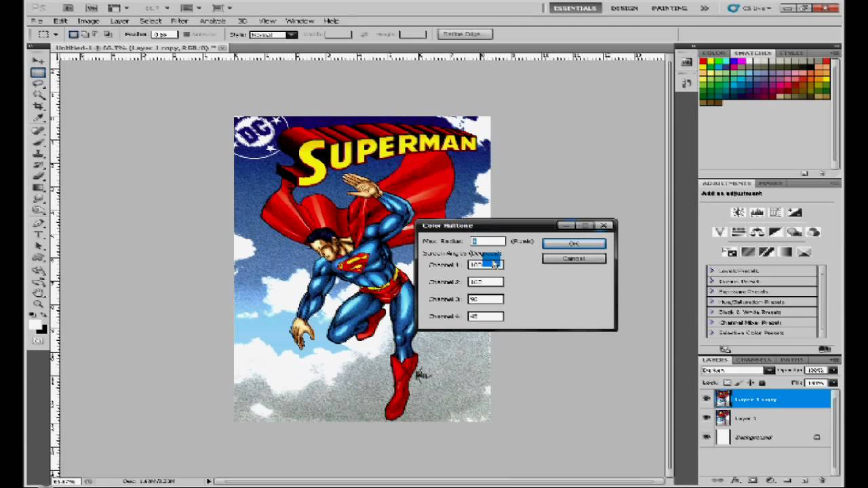Open the Image menu
This screenshot has width=868, height=488.
click(x=88, y=21)
